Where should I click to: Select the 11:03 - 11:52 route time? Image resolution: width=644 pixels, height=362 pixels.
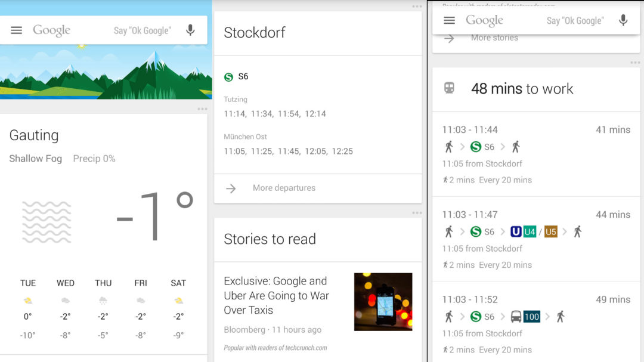tap(470, 300)
